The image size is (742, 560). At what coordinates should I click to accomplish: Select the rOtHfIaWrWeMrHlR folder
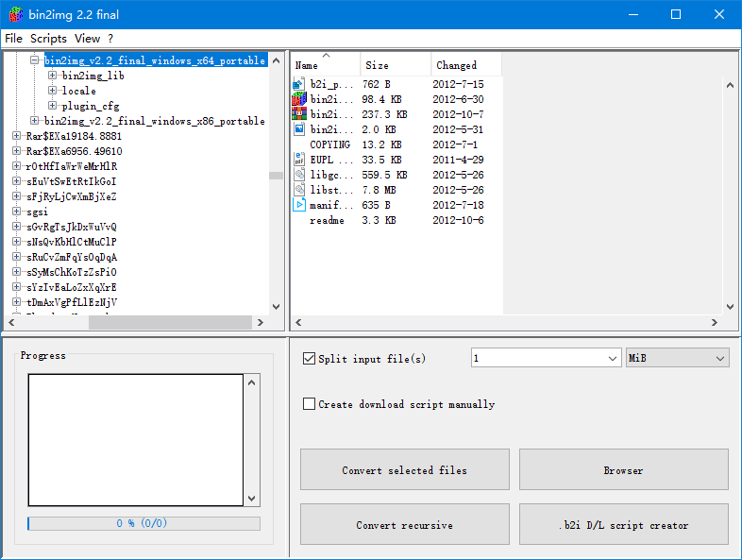point(72,166)
